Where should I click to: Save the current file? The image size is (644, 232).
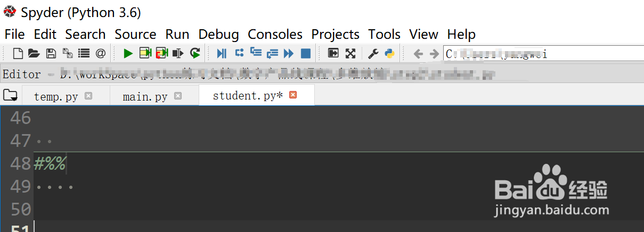[x=51, y=53]
